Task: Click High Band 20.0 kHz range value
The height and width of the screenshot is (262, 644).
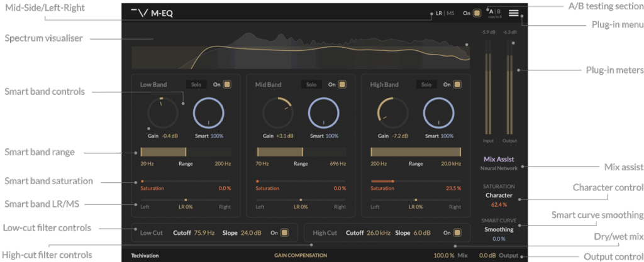Action: 450,163
